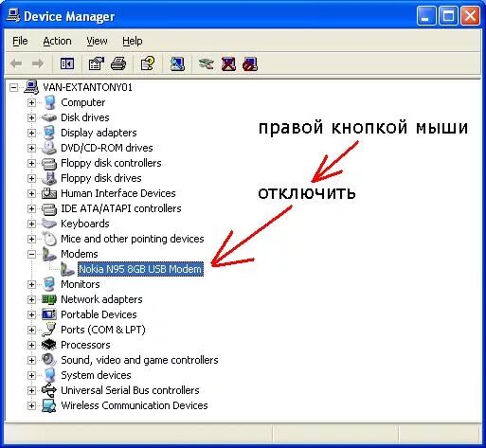The height and width of the screenshot is (448, 486).
Task: Click the VAN-EXTANTONY01 computer icon
Action: [31, 87]
